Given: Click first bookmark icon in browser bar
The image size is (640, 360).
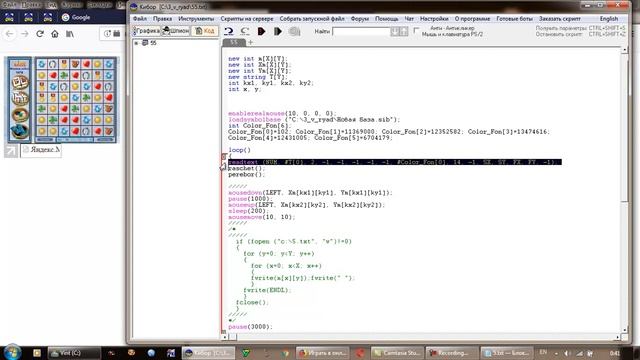Looking at the screenshot, I should [9, 18].
